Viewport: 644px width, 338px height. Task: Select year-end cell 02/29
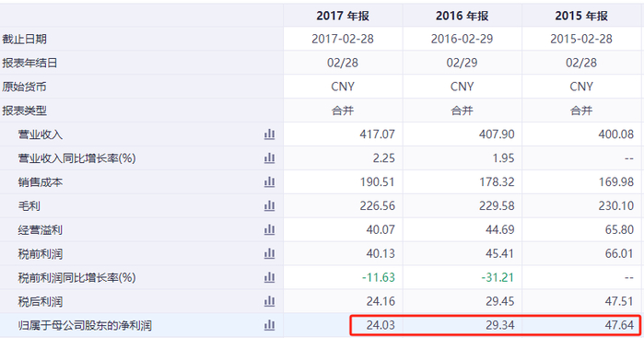click(463, 63)
